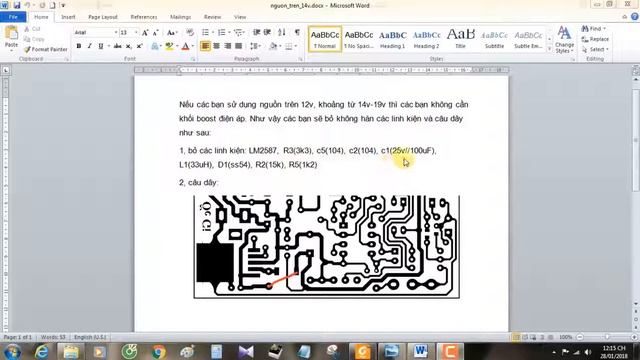The image size is (640, 360).
Task: Switch to the Insert tab
Action: pos(68,17)
